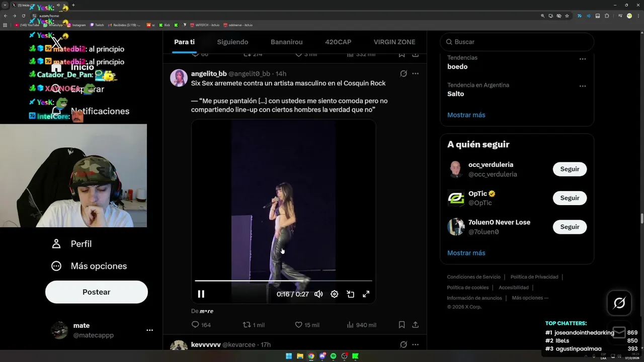Open more options on kevvvvvv's post
This screenshot has width=644, height=362.
(416, 344)
